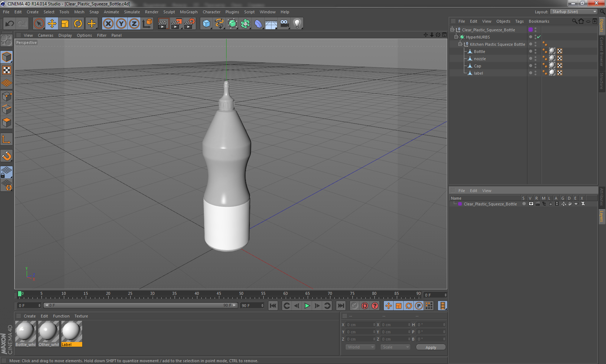The image size is (606, 364).
Task: Make Editable in left toolbar
Action: [x=7, y=40]
